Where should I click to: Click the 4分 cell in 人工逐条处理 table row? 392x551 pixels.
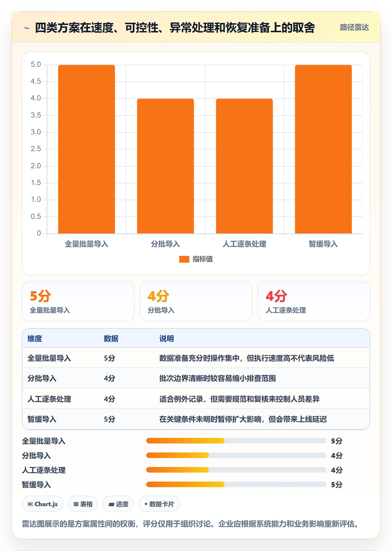109,399
